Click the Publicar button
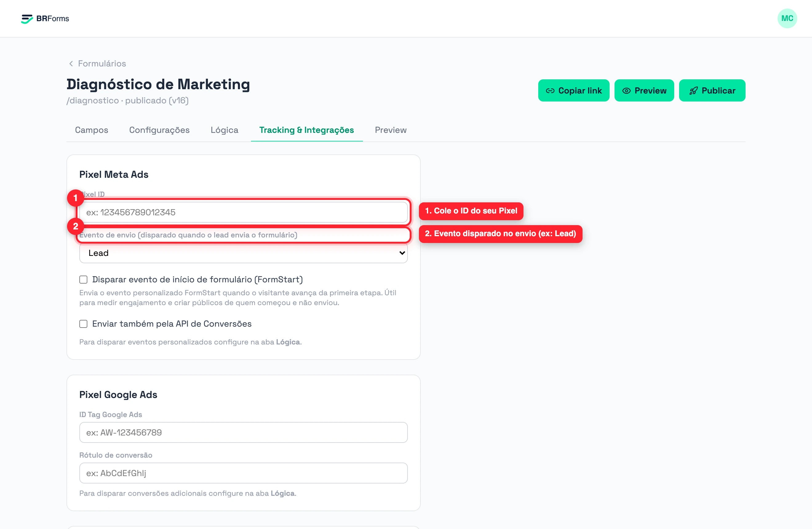This screenshot has width=812, height=529. (712, 91)
